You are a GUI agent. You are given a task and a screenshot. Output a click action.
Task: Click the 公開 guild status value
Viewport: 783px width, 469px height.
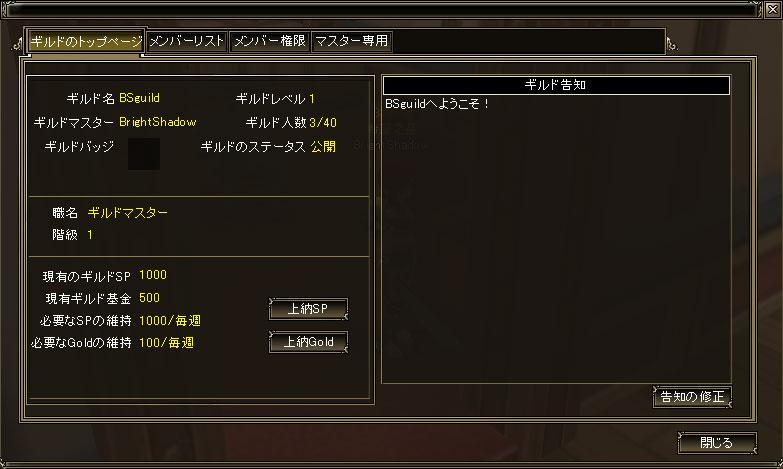323,146
